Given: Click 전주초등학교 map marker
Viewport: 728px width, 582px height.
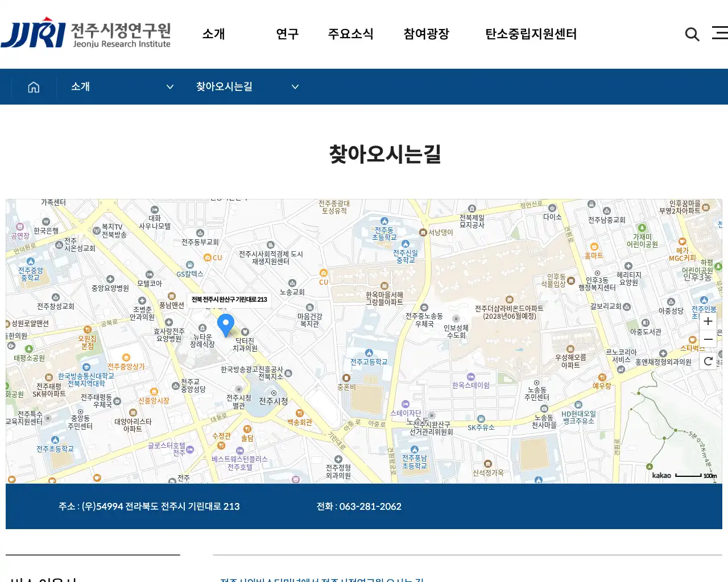Looking at the screenshot, I should coord(55,440).
